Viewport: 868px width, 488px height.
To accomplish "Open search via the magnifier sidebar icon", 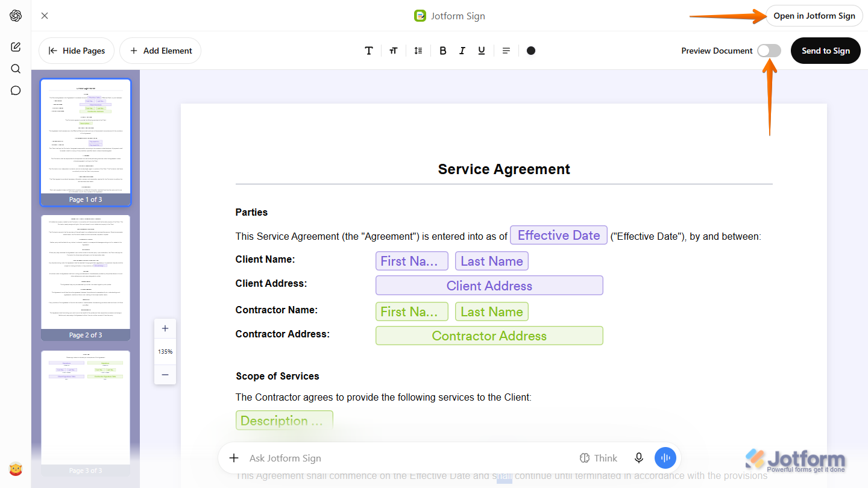I will [x=16, y=69].
